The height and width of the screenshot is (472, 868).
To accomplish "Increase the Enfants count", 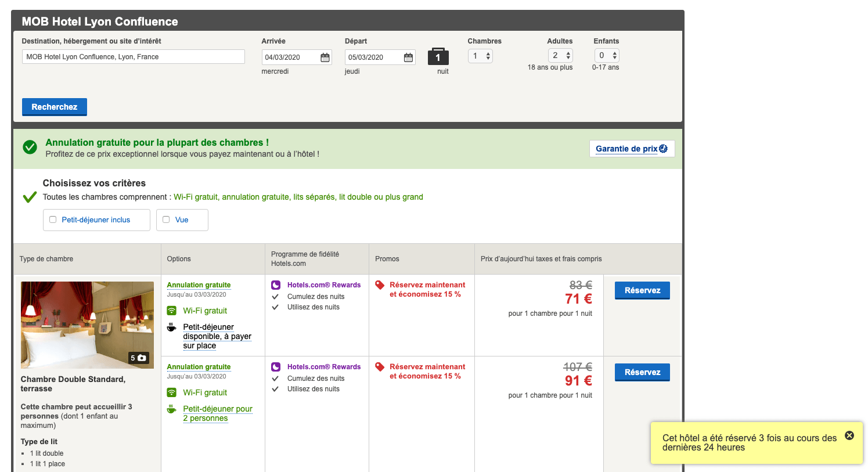I will click(614, 52).
